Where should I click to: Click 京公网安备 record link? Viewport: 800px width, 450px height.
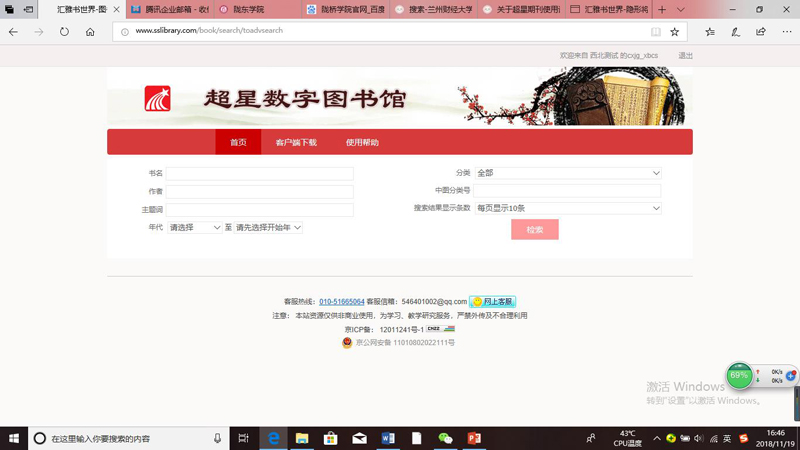click(x=405, y=342)
